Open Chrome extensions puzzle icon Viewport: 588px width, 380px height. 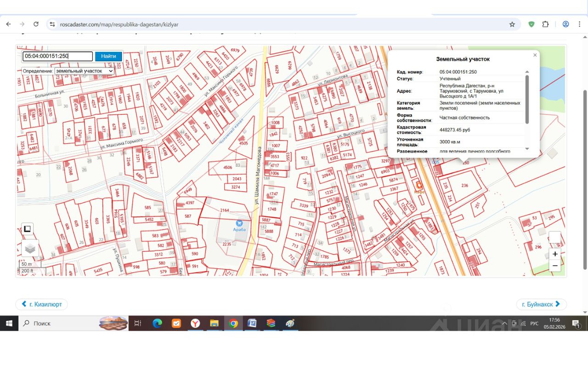(545, 24)
